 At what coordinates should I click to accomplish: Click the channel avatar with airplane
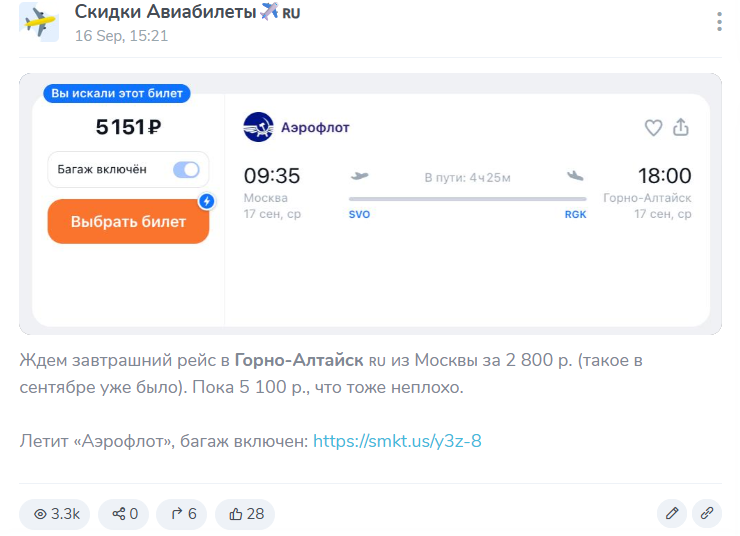click(39, 22)
